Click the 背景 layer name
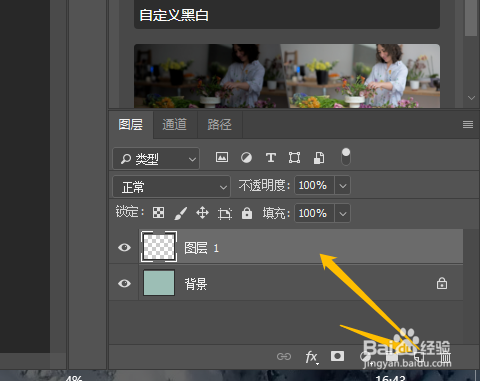 (196, 284)
